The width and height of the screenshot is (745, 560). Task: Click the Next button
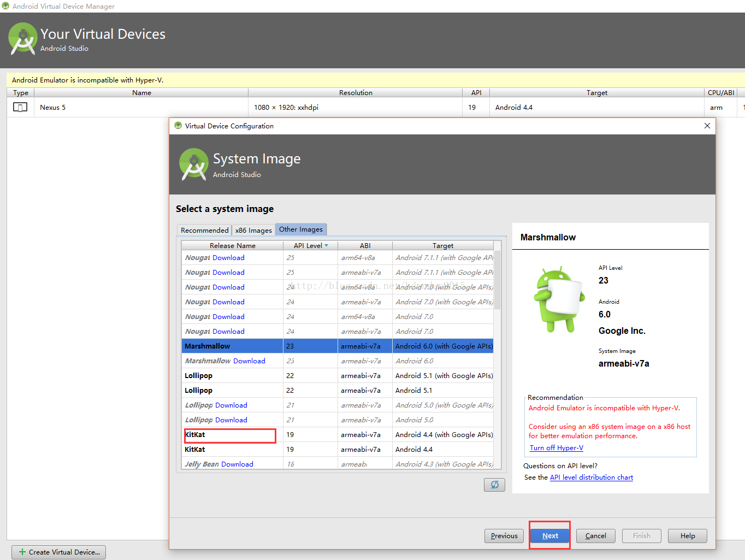tap(550, 535)
